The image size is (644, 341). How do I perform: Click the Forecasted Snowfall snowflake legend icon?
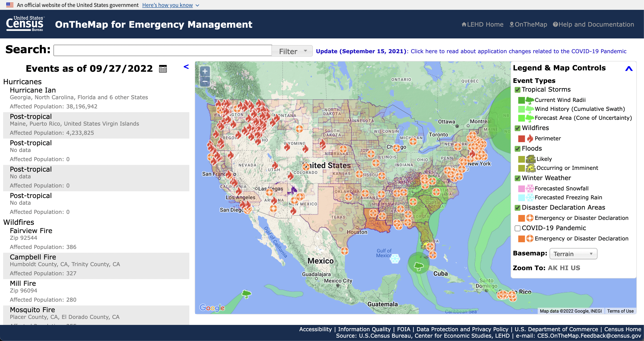coord(530,188)
